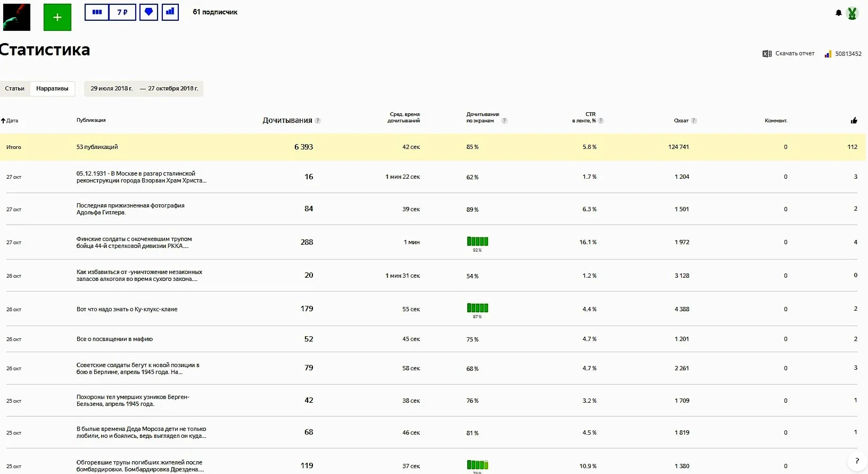The image size is (868, 474).
Task: Open the channel avatar thumbnail
Action: (16, 17)
